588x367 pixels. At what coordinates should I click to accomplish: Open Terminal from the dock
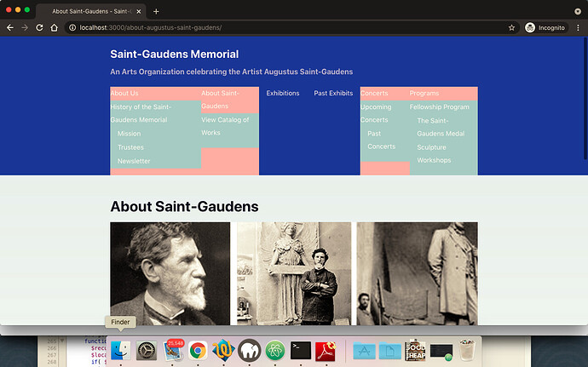click(x=300, y=350)
